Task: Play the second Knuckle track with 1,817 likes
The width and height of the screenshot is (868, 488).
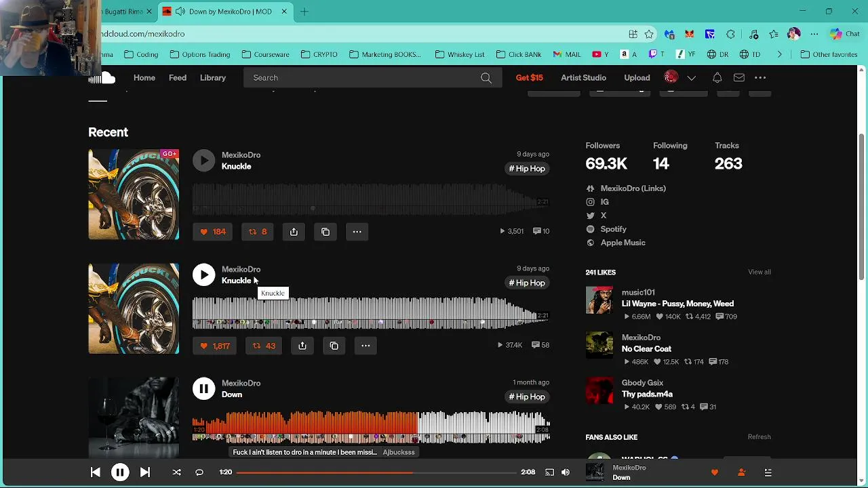Action: coord(203,274)
